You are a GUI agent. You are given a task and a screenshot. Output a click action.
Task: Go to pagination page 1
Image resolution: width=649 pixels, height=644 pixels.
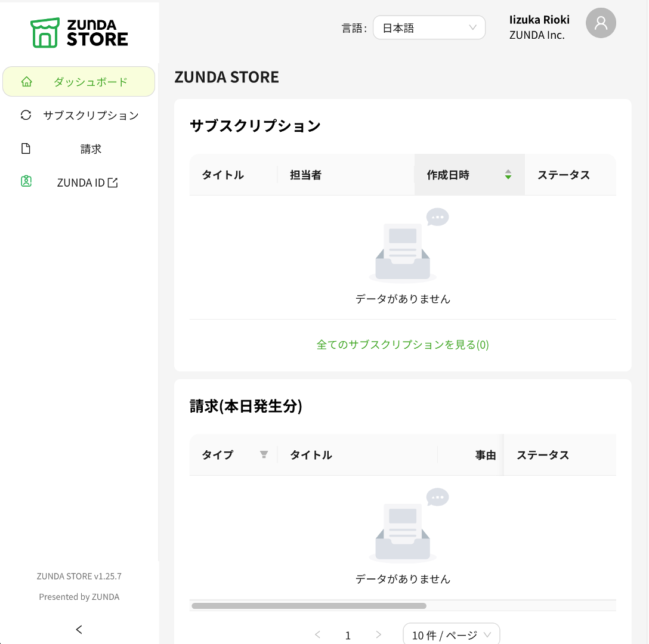[x=348, y=635]
